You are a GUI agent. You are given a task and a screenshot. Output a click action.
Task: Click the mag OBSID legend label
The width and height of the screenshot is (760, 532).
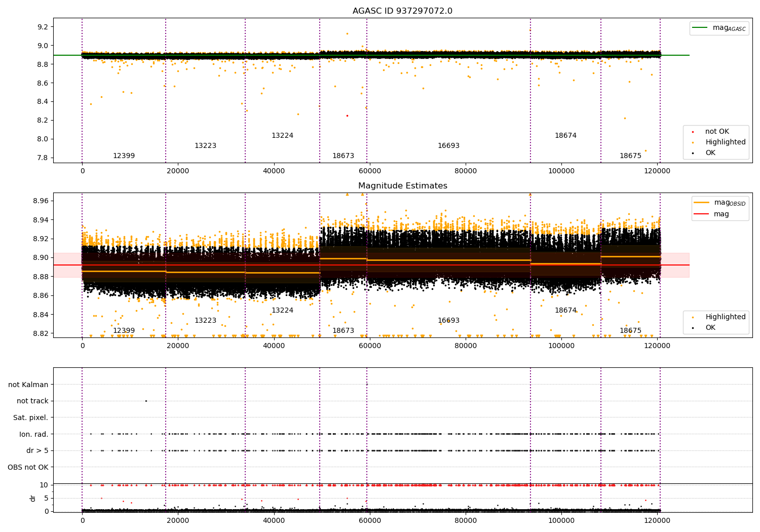click(730, 203)
